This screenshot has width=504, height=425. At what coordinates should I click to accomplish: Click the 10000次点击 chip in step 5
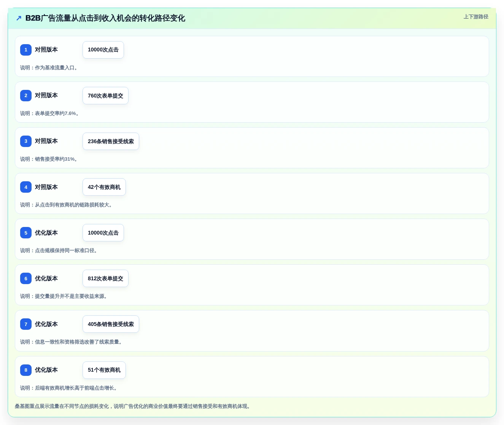click(x=103, y=233)
